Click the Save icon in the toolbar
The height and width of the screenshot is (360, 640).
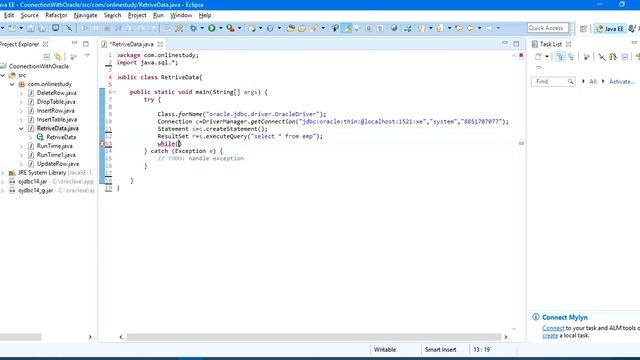click(x=31, y=28)
